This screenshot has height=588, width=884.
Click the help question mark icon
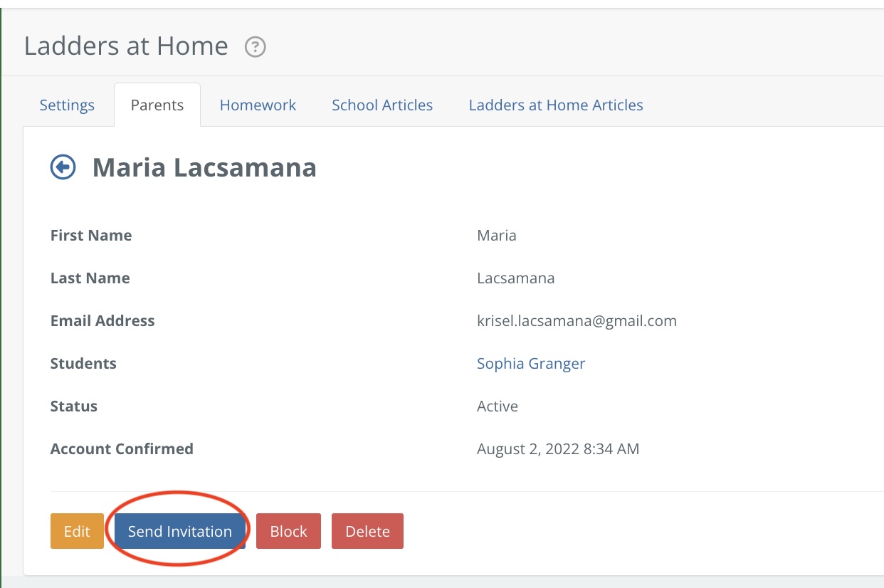255,48
